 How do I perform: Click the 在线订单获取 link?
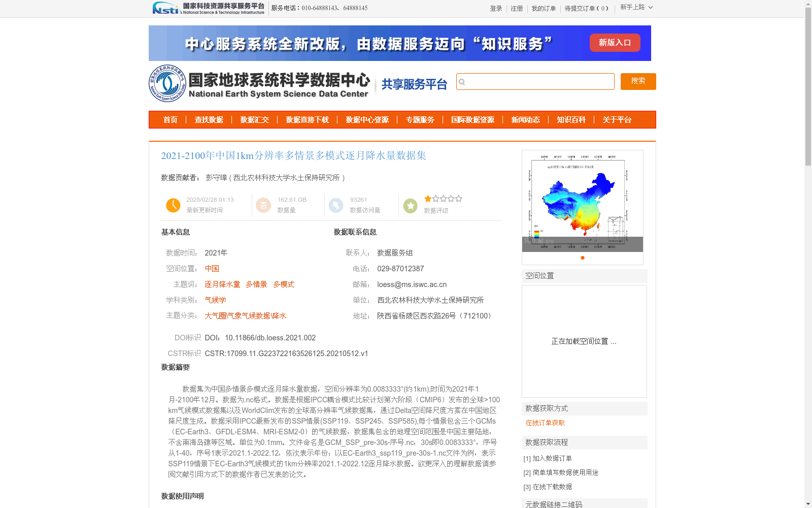pos(545,423)
